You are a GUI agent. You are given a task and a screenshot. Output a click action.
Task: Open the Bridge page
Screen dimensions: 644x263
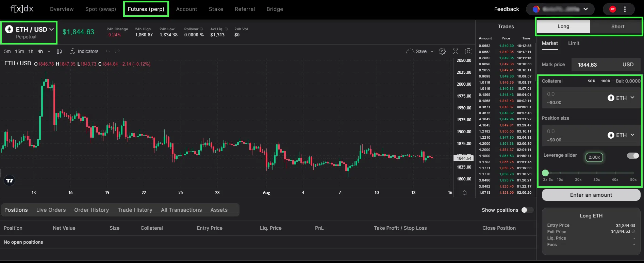[x=275, y=9]
